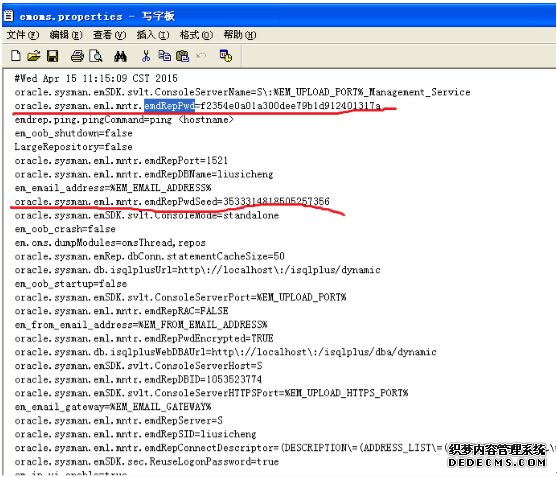Viewport: 557px width, 477px height.
Task: Click the 'emdRepSID=liusicheng' line
Action: (x=135, y=434)
